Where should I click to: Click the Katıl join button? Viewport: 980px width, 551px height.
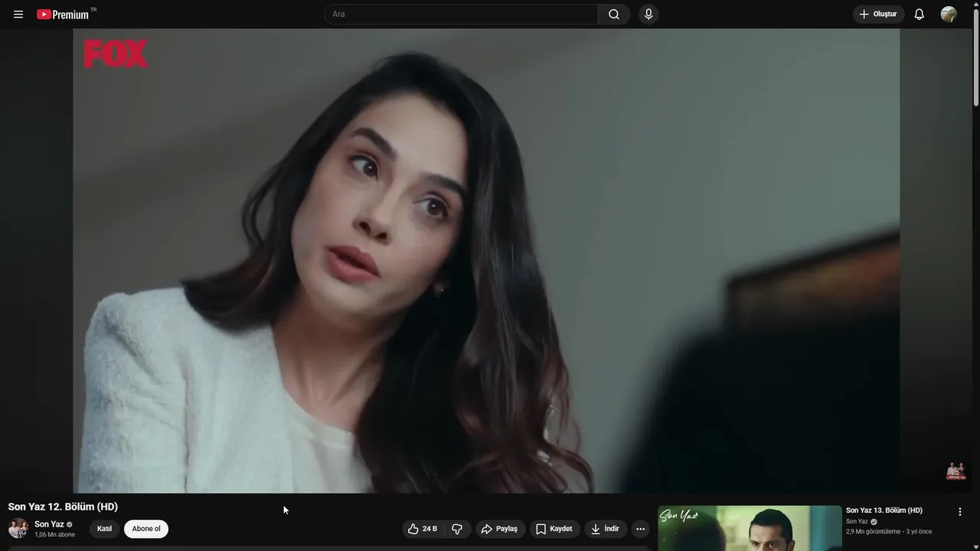[x=104, y=529]
